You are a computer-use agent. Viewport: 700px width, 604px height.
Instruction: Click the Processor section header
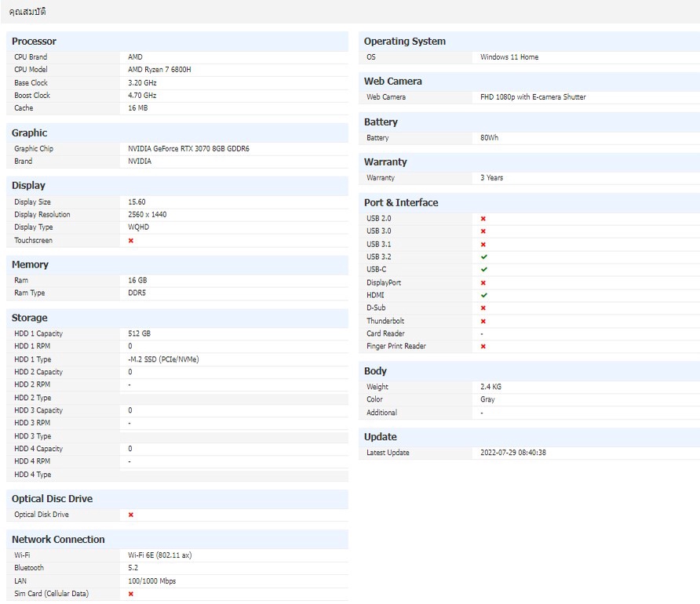[34, 42]
